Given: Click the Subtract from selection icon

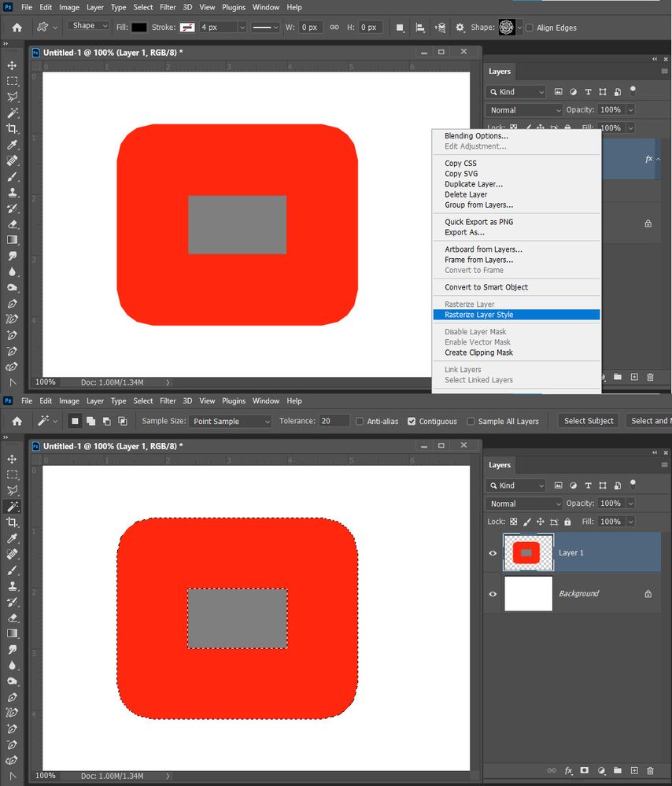Looking at the screenshot, I should point(107,421).
